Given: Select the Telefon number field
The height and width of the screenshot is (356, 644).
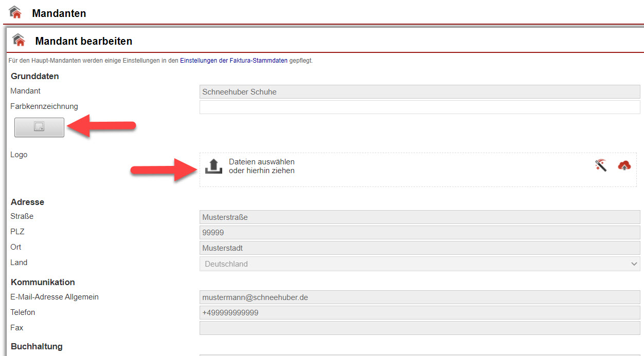Looking at the screenshot, I should tap(419, 313).
